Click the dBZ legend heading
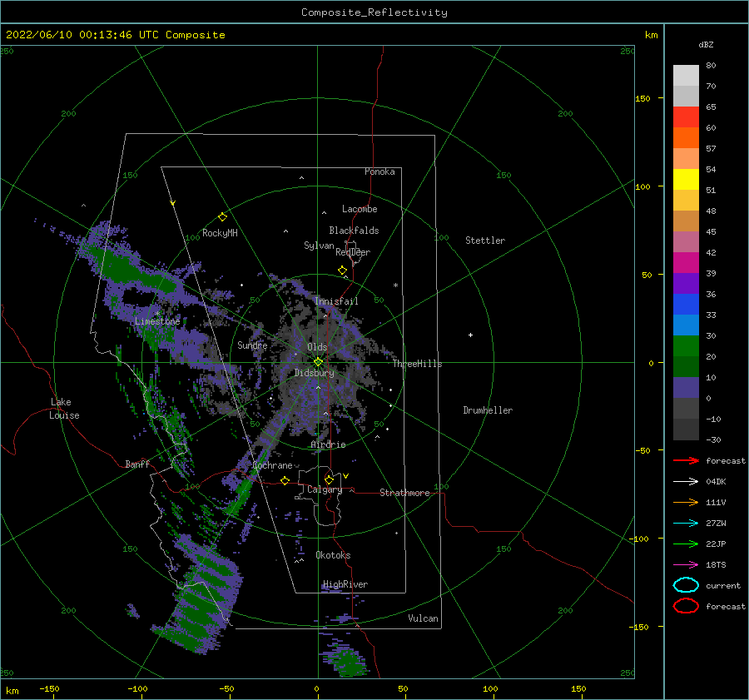The image size is (749, 700). (x=706, y=45)
